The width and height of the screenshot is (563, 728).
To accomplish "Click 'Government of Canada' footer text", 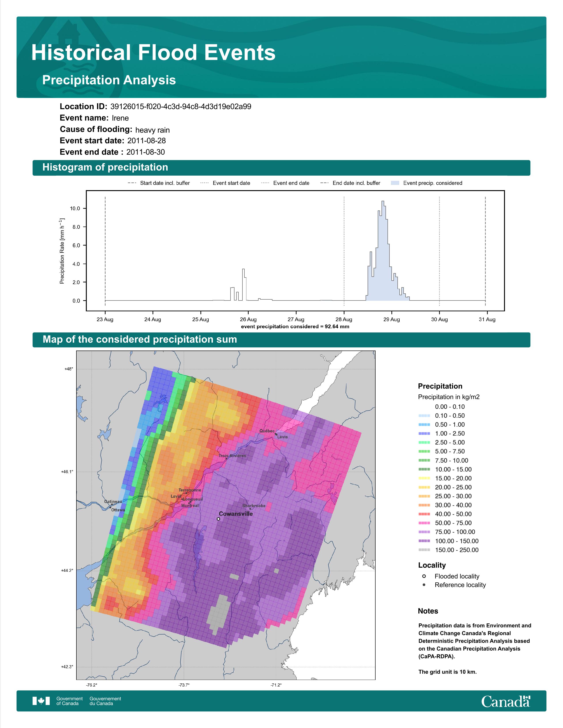I will click(x=69, y=701).
